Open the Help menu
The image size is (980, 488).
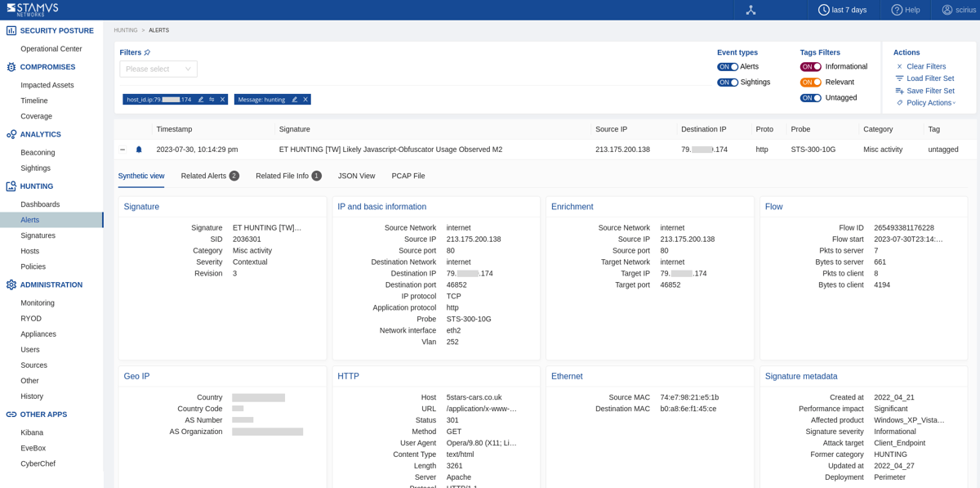coord(905,10)
